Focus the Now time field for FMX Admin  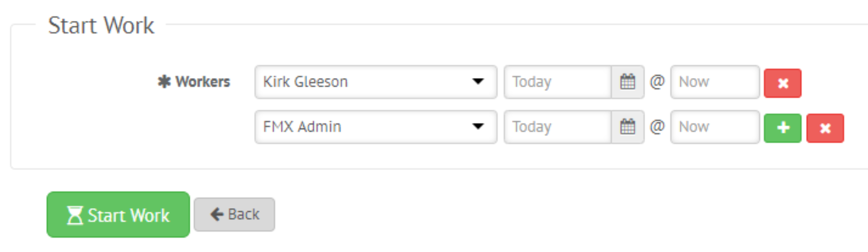pos(715,127)
